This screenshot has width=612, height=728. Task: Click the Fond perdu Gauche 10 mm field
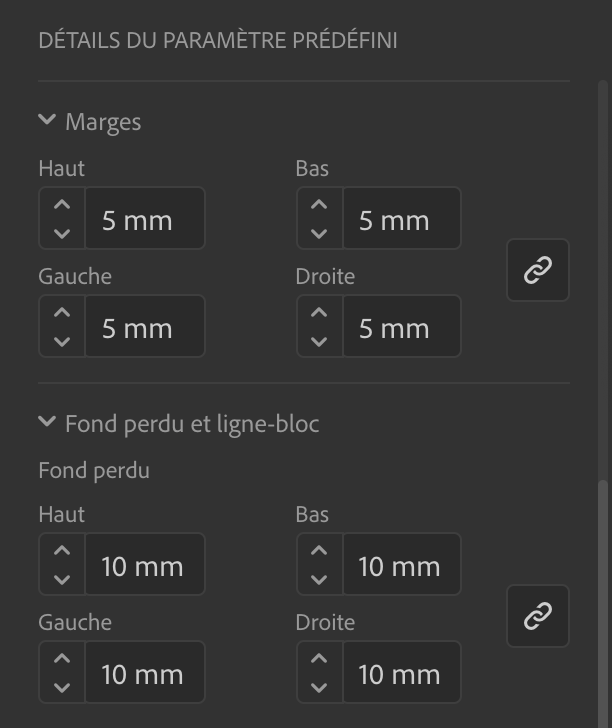145,672
